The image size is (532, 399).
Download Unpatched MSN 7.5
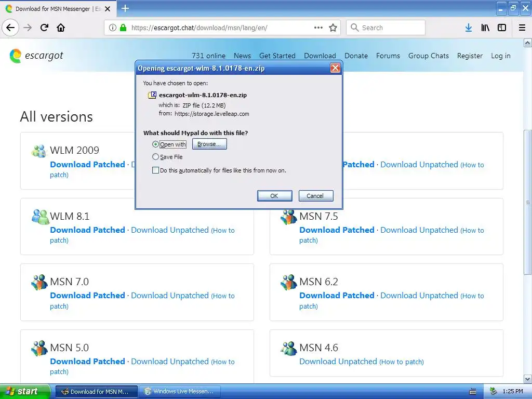tap(419, 230)
